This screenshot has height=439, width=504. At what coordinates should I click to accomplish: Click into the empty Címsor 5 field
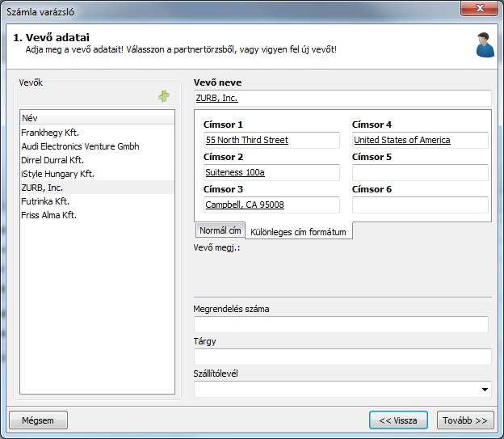pos(420,172)
